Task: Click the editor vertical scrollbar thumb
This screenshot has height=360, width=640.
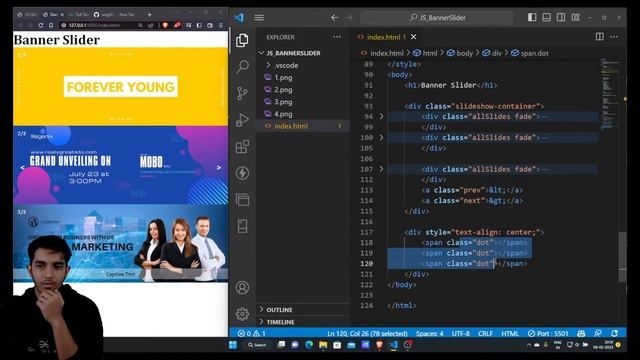Action: coord(622,257)
